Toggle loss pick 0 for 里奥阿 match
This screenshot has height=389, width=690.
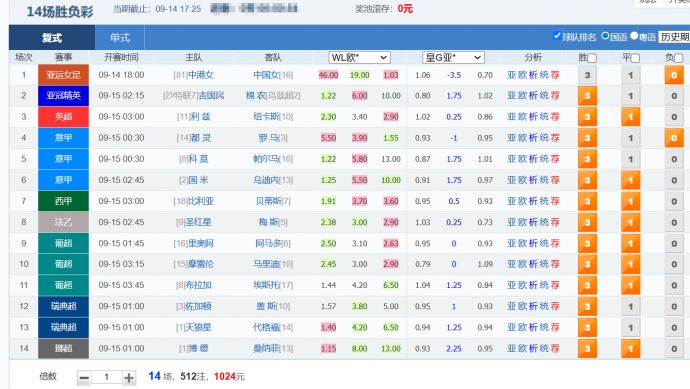(674, 243)
